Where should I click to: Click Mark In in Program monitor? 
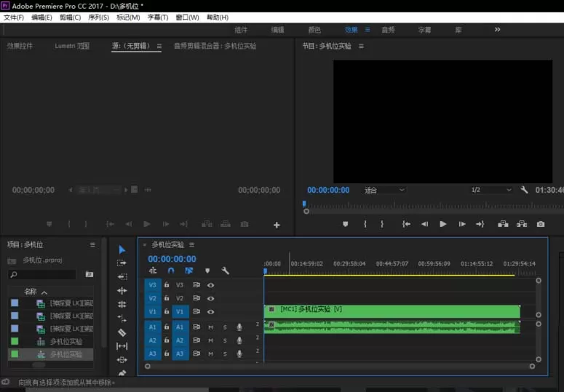[x=365, y=224]
